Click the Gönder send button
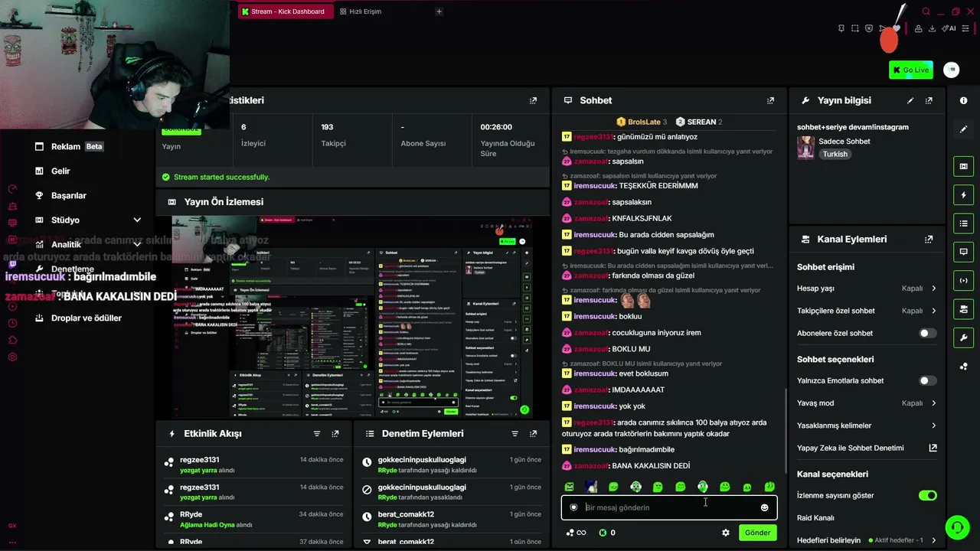Screen dimensions: 980x551 point(757,533)
